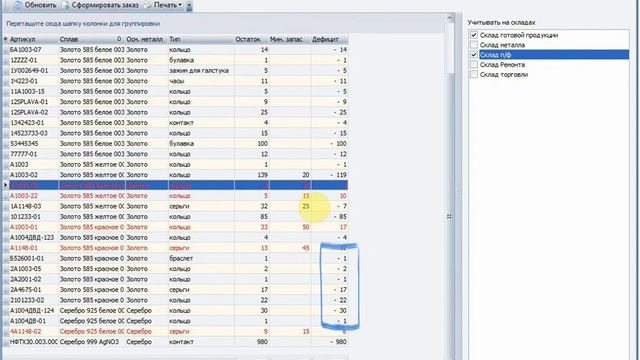Click Остаток value 139
The width and height of the screenshot is (640, 360).
pos(262,175)
